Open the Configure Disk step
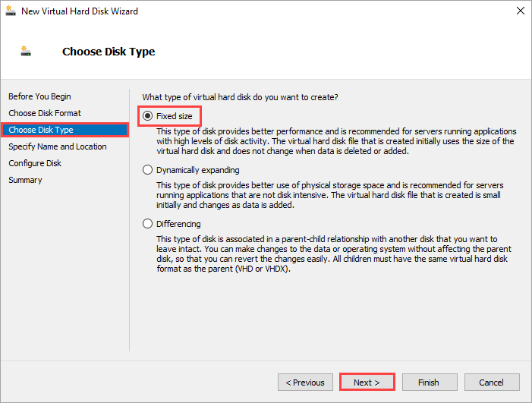532x403 pixels. [35, 163]
